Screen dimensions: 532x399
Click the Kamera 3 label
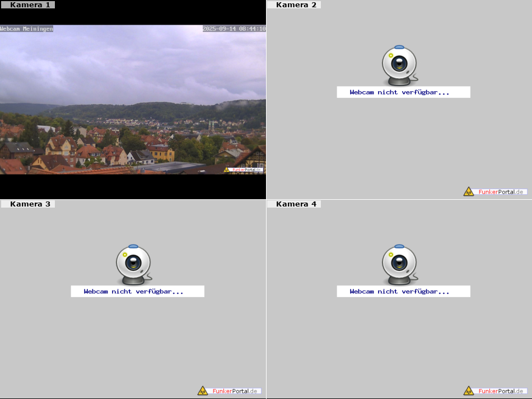pos(28,204)
